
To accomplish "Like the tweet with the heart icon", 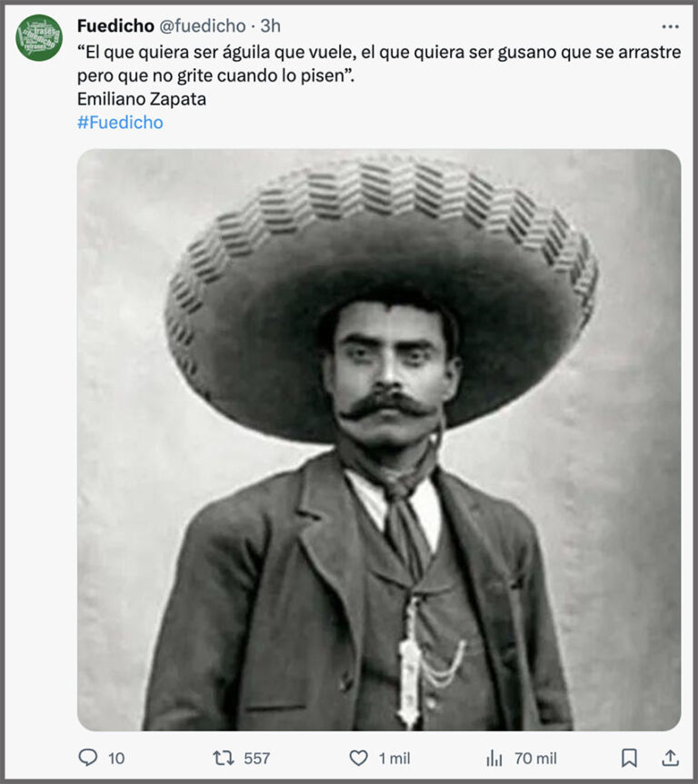I will (358, 758).
